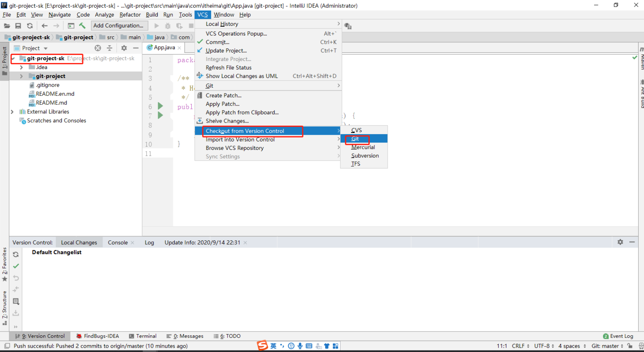
Task: Click the locate file target icon in Project panel
Action: (x=98, y=48)
